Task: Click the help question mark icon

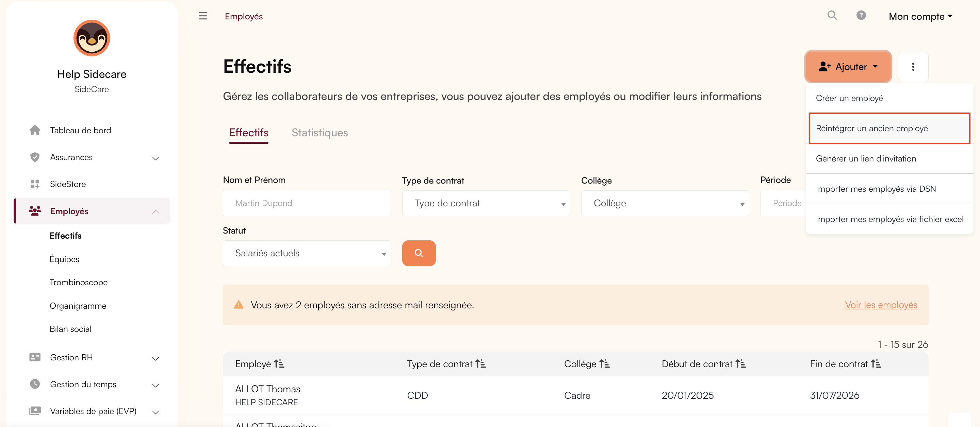Action: [861, 15]
